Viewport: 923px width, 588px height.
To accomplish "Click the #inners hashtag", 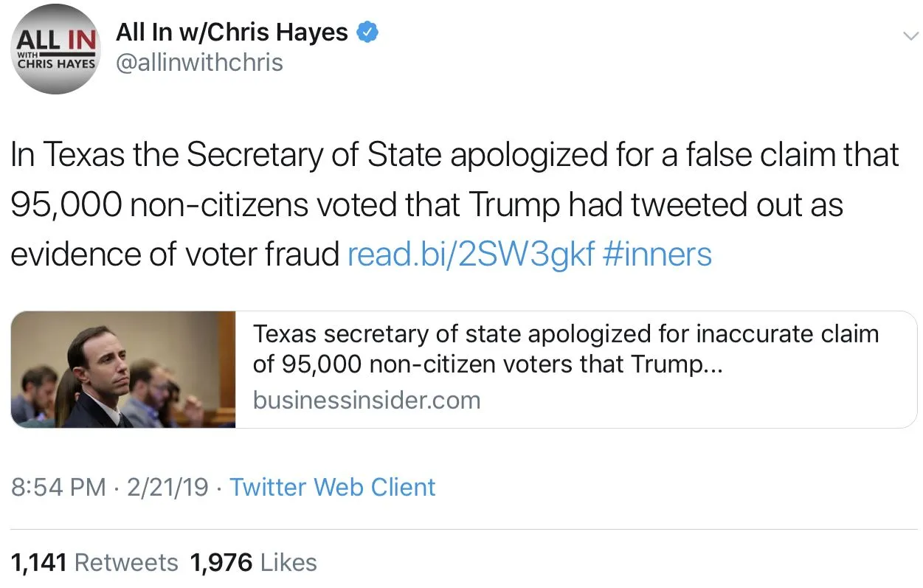I will (657, 255).
